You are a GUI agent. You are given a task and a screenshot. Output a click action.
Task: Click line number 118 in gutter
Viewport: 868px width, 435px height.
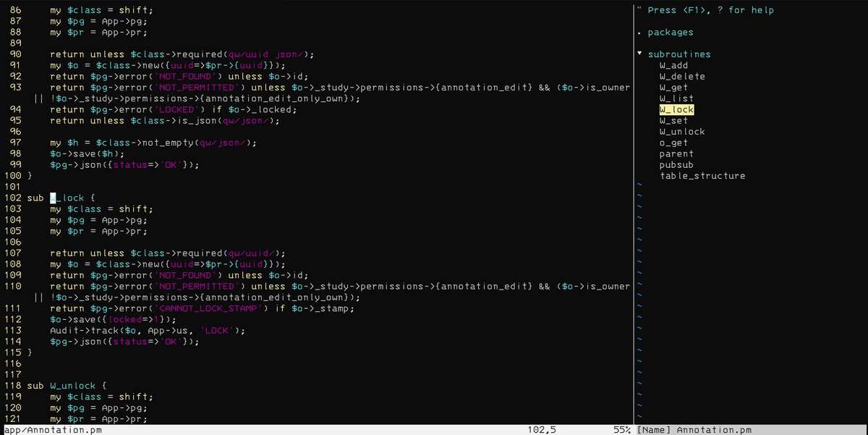point(12,385)
